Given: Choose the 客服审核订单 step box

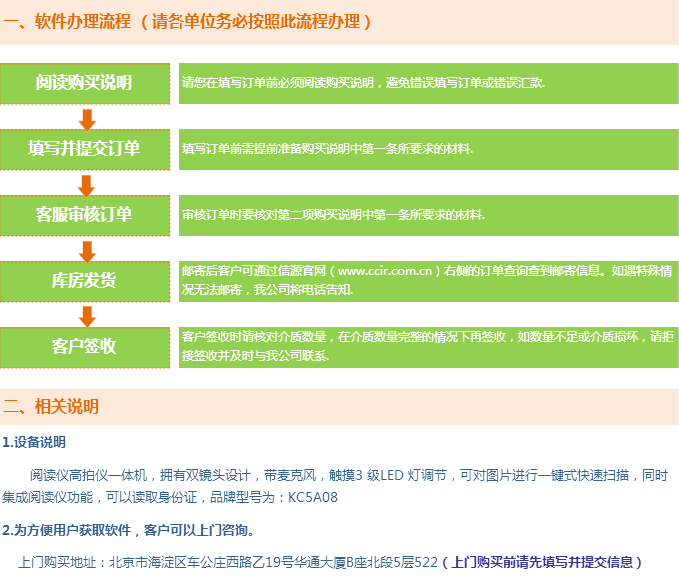Looking at the screenshot, I should click(x=85, y=215).
